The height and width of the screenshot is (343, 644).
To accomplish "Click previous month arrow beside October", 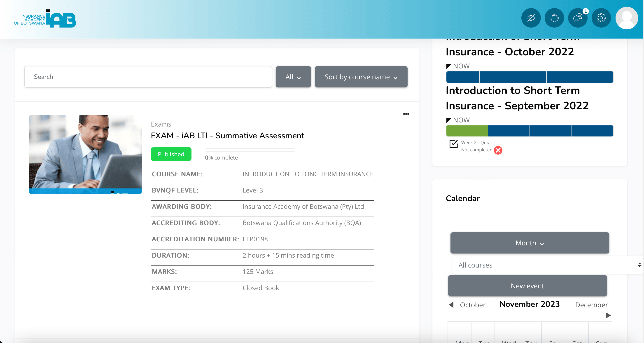I will [x=451, y=305].
